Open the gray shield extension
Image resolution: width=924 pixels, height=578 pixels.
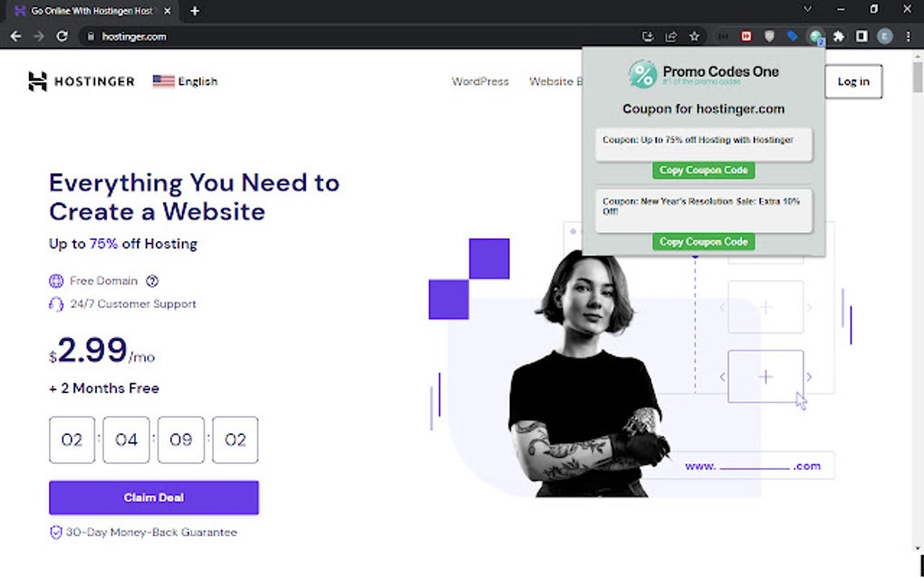pos(769,36)
